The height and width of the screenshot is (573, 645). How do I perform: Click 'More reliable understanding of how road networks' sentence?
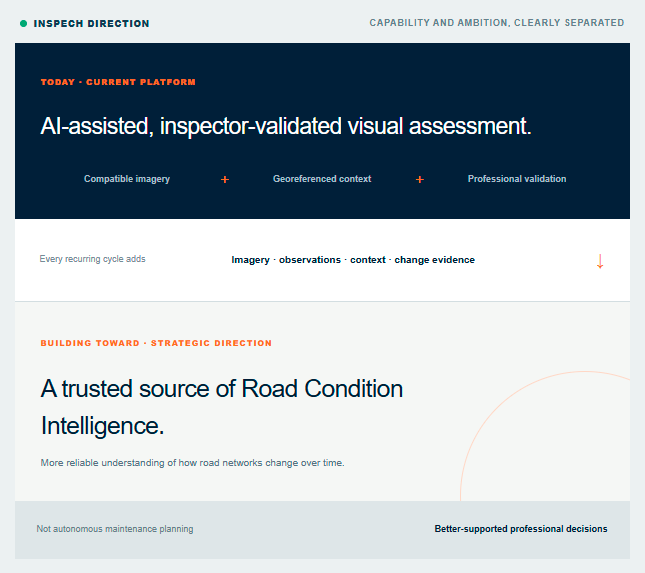pyautogui.click(x=192, y=463)
